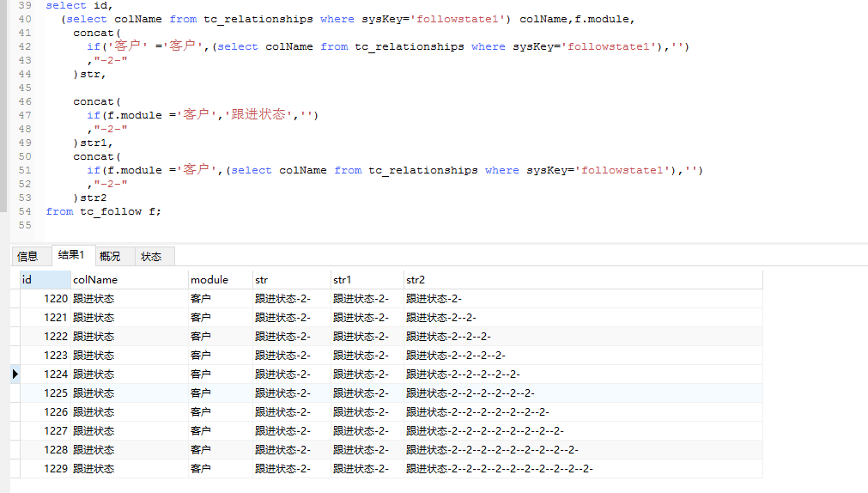Viewport: 868px width, 493px height.
Task: Select colName cell in row 1229
Action: click(x=130, y=469)
